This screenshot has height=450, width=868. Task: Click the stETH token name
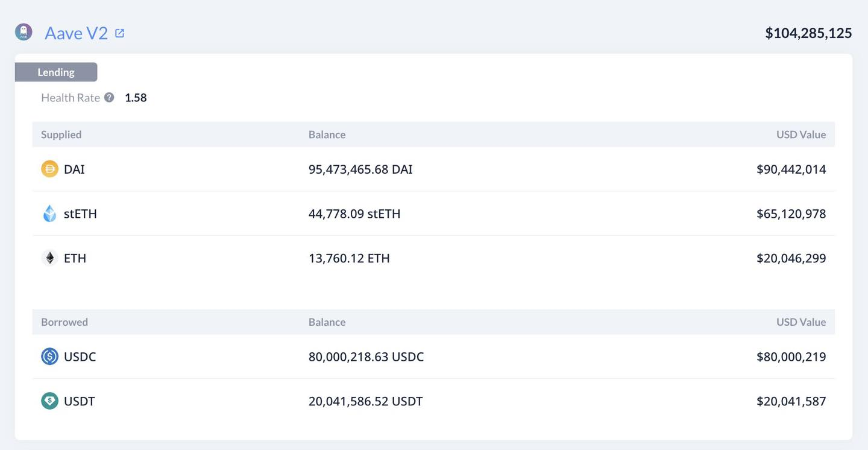(80, 214)
